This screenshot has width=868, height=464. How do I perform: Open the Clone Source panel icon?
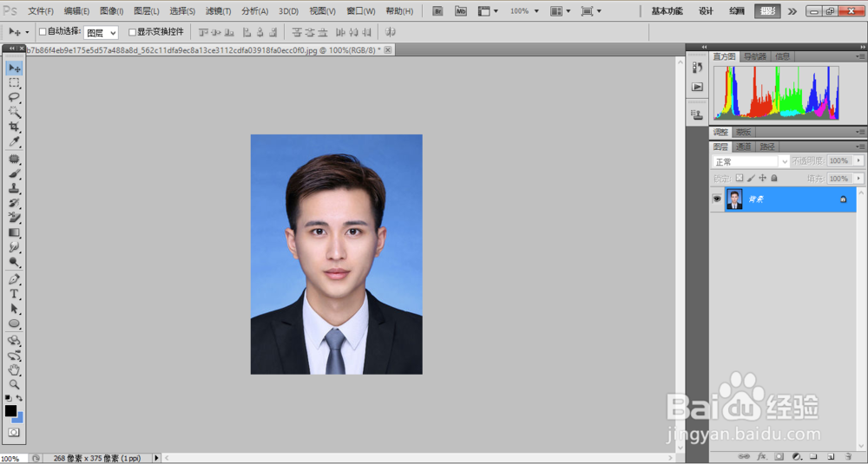tap(697, 114)
